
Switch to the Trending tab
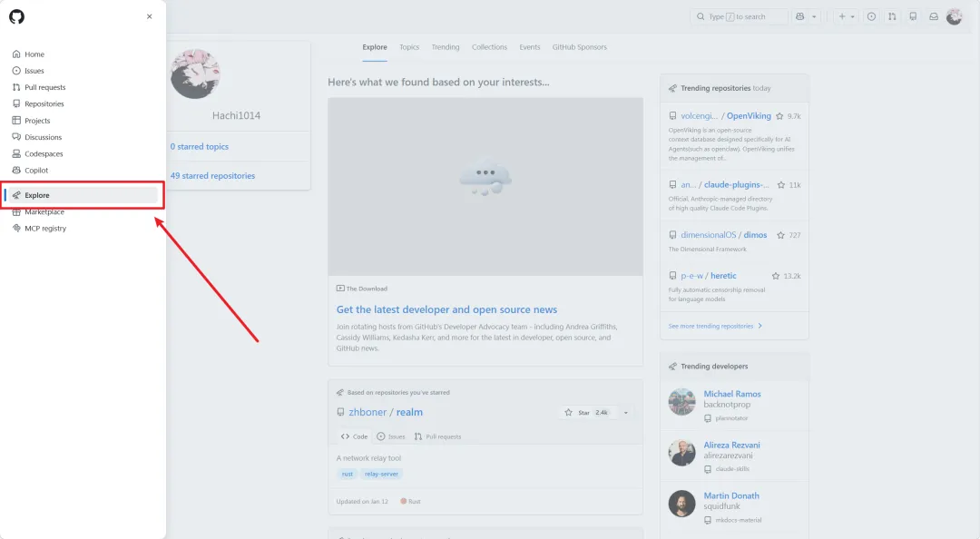coord(445,47)
